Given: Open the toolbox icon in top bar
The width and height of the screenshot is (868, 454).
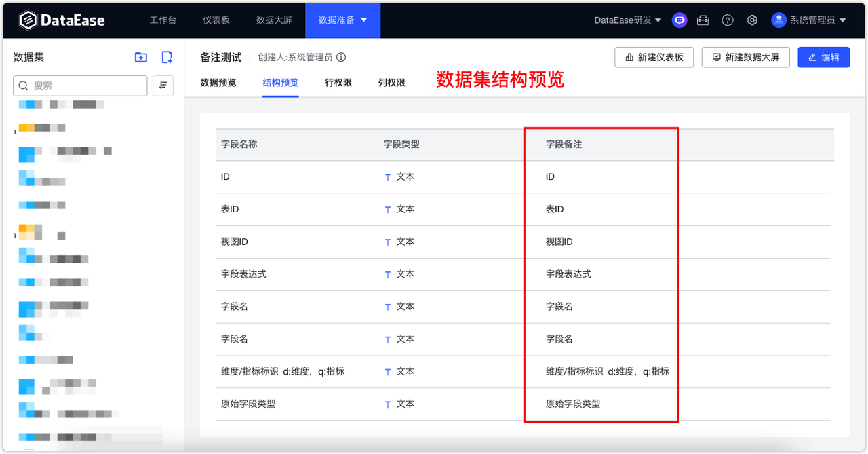Looking at the screenshot, I should click(x=703, y=20).
